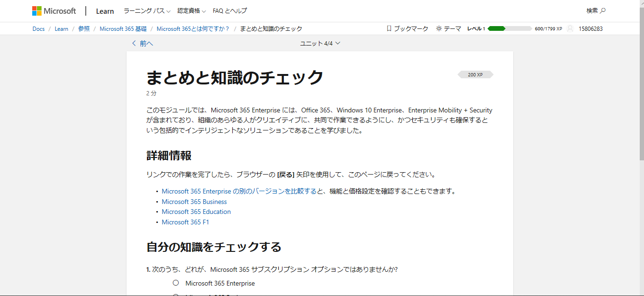Open the Microsoft 365 Education link

(196, 212)
